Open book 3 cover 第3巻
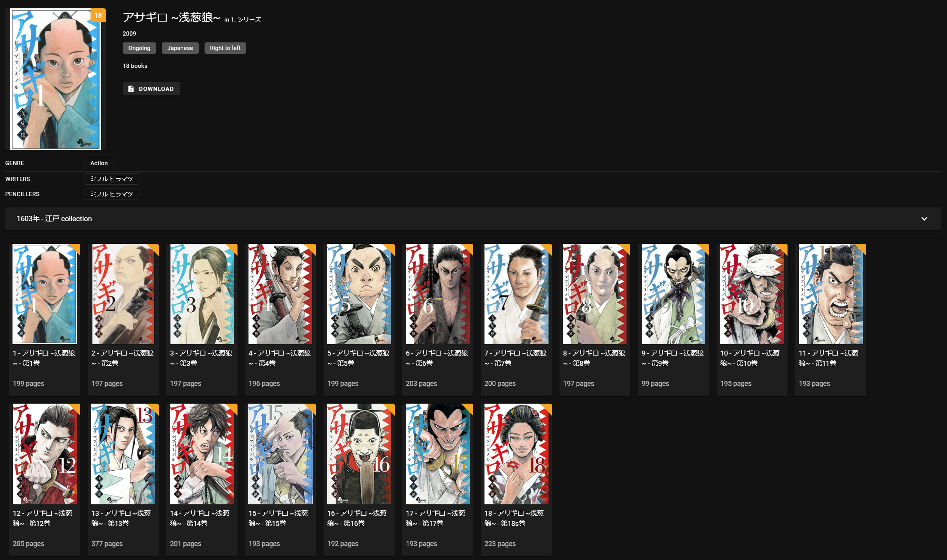Screen dimensions: 947x560 click(x=202, y=294)
